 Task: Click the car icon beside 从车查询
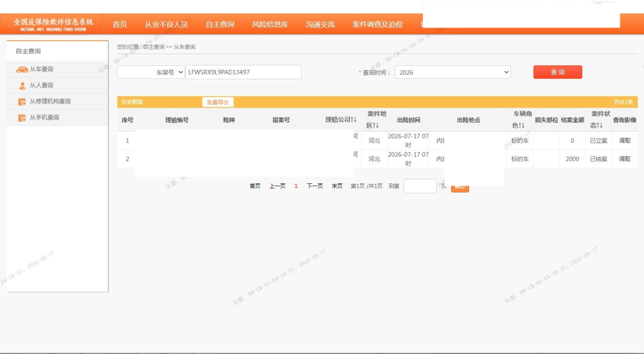click(x=22, y=69)
